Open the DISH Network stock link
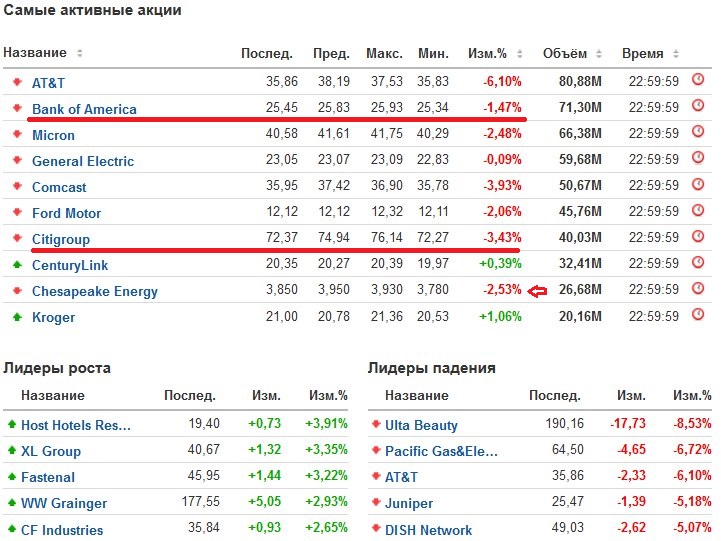This screenshot has width=721, height=541. (x=429, y=529)
